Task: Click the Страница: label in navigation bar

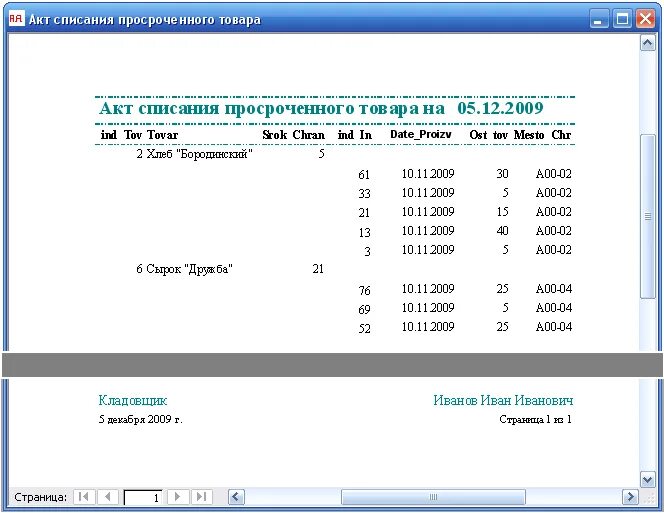Action: click(x=40, y=497)
